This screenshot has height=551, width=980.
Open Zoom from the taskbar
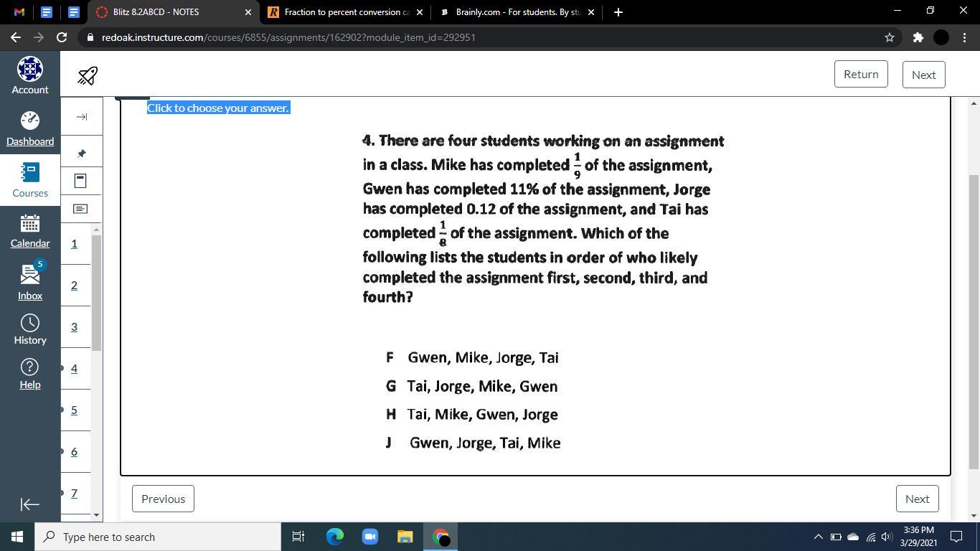pos(369,537)
